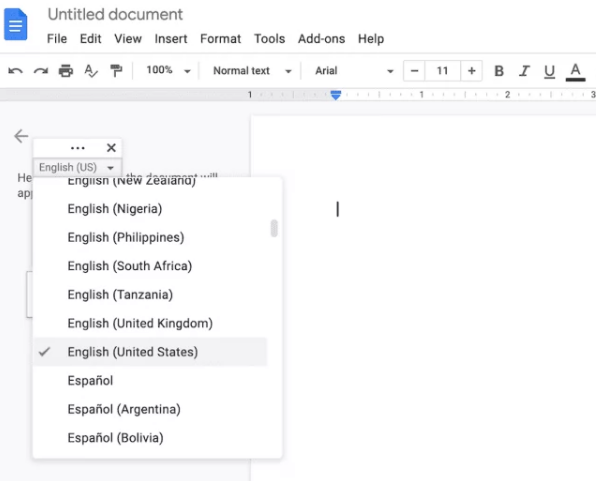Open the Insert menu

pos(171,39)
